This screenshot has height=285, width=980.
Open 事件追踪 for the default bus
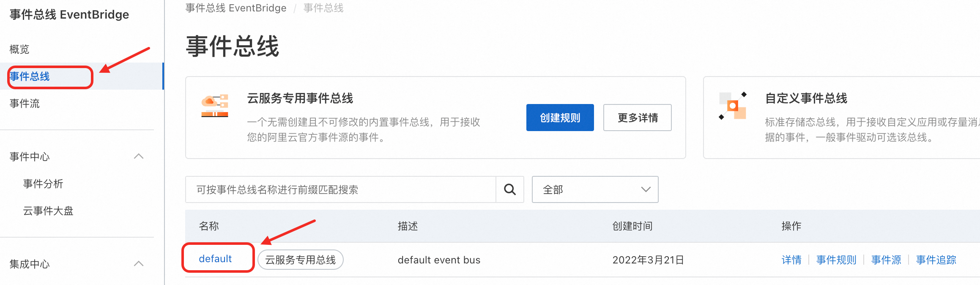pos(936,260)
